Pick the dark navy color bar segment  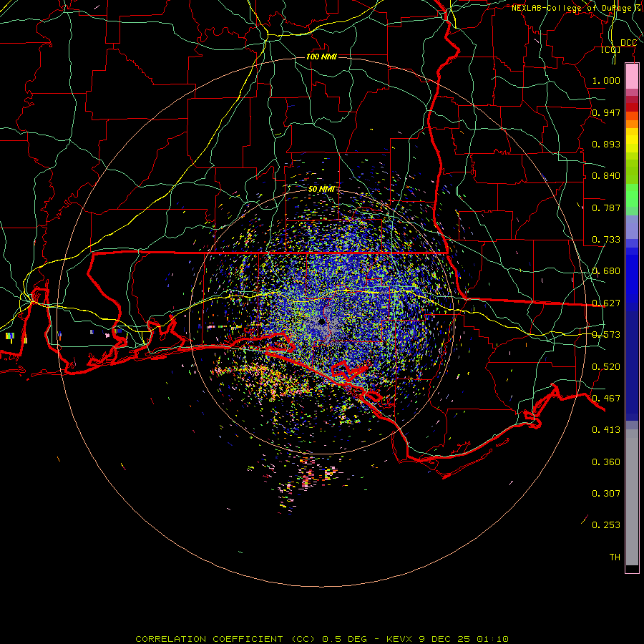point(632,366)
